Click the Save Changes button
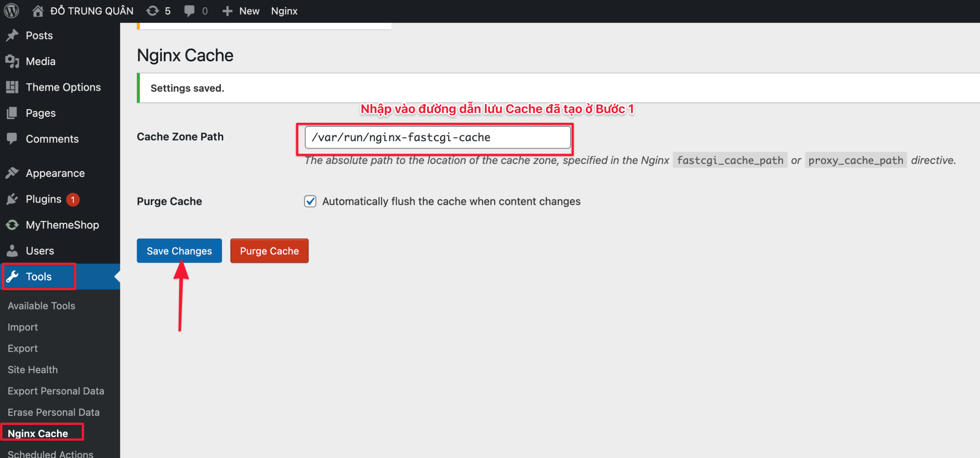Viewport: 980px width, 458px height. [x=179, y=251]
